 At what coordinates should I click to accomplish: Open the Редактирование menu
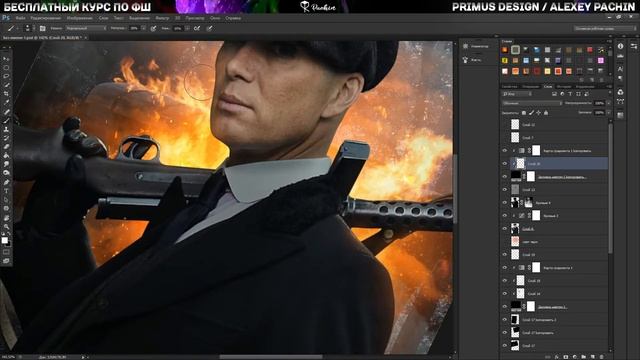click(45, 18)
